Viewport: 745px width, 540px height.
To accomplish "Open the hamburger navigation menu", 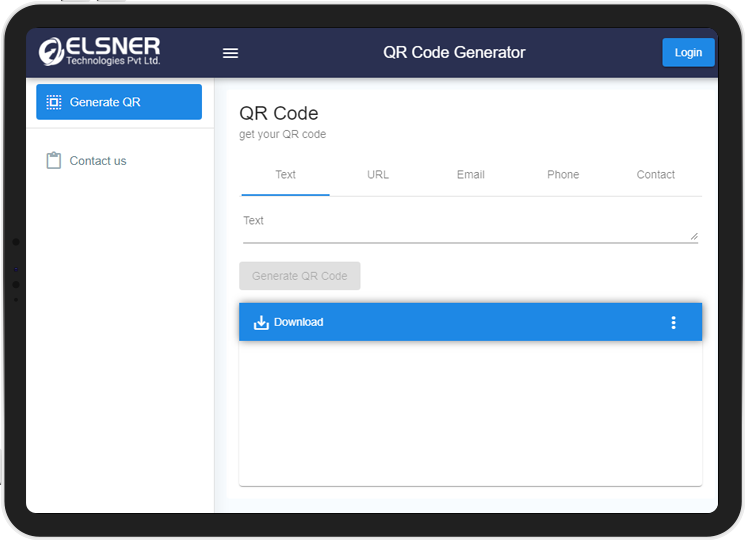I will coord(230,53).
